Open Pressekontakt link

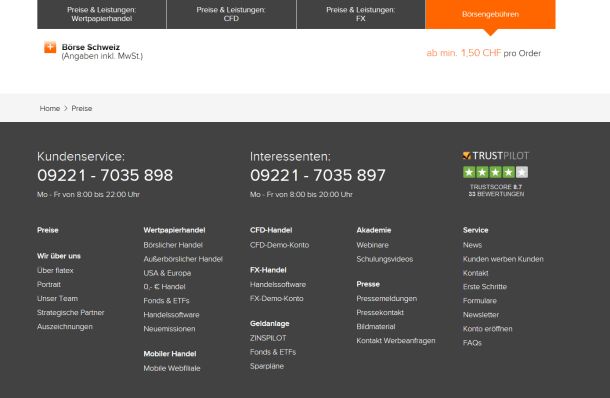[x=380, y=312]
